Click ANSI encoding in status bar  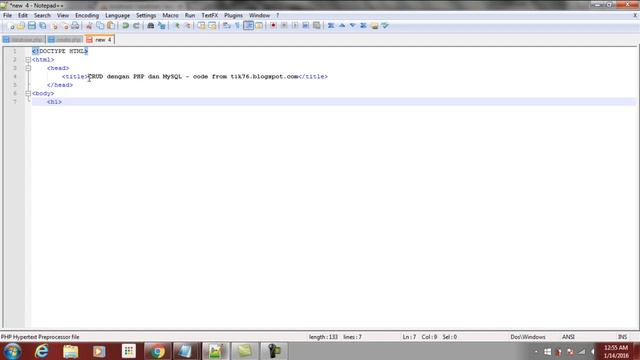568,337
